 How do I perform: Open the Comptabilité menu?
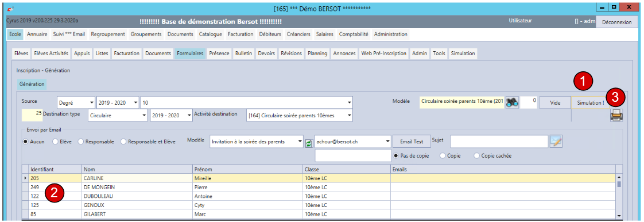pyautogui.click(x=354, y=34)
